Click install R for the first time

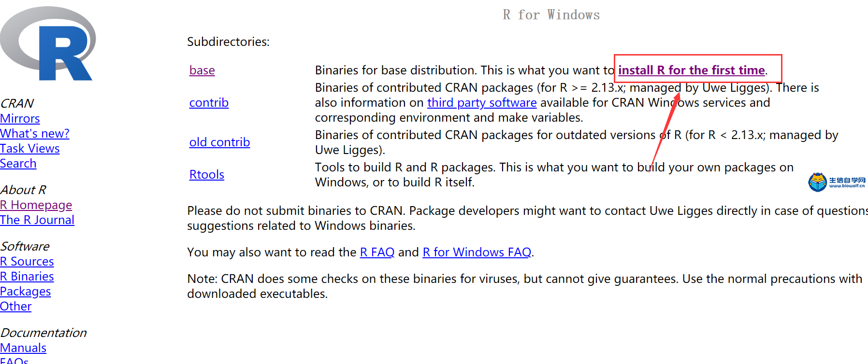coord(692,70)
